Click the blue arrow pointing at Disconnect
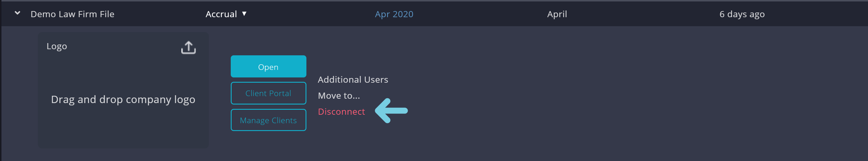The height and width of the screenshot is (161, 868). point(391,111)
